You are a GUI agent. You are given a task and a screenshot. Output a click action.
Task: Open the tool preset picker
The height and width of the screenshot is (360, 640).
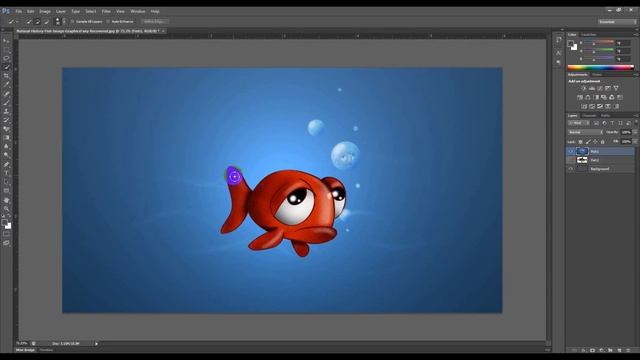click(x=13, y=22)
